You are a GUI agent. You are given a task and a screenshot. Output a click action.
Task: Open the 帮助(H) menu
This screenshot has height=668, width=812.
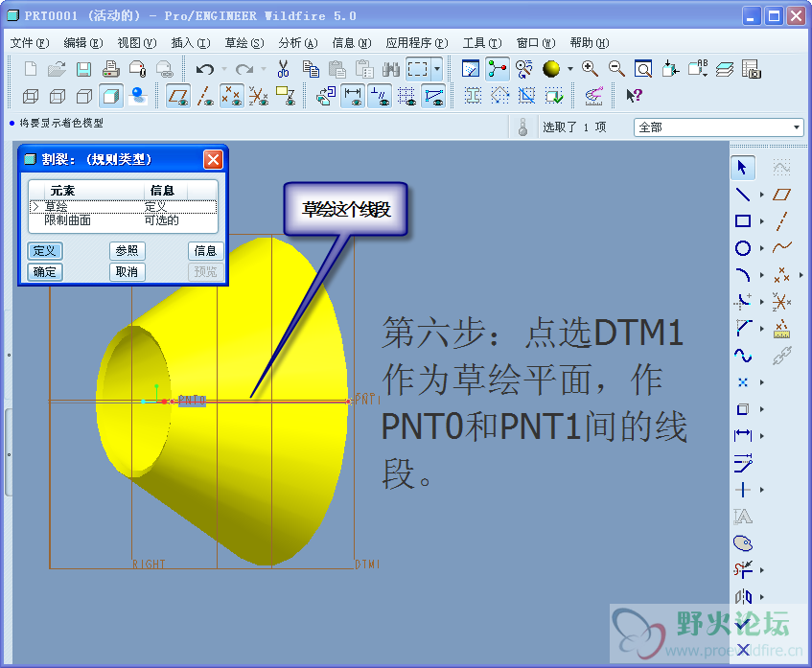coord(590,43)
